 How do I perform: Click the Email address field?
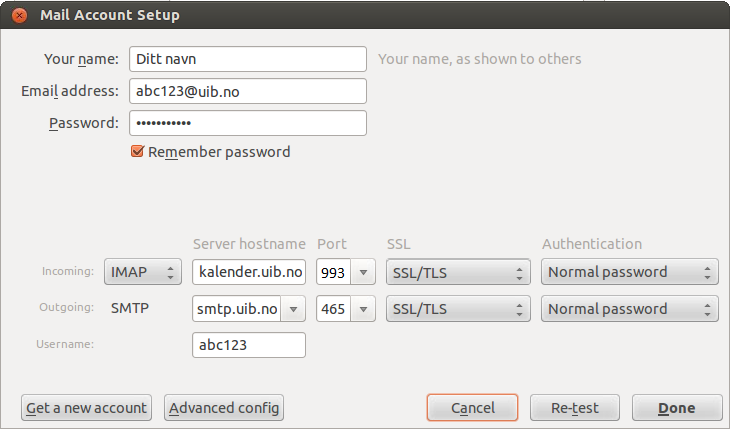coord(248,91)
